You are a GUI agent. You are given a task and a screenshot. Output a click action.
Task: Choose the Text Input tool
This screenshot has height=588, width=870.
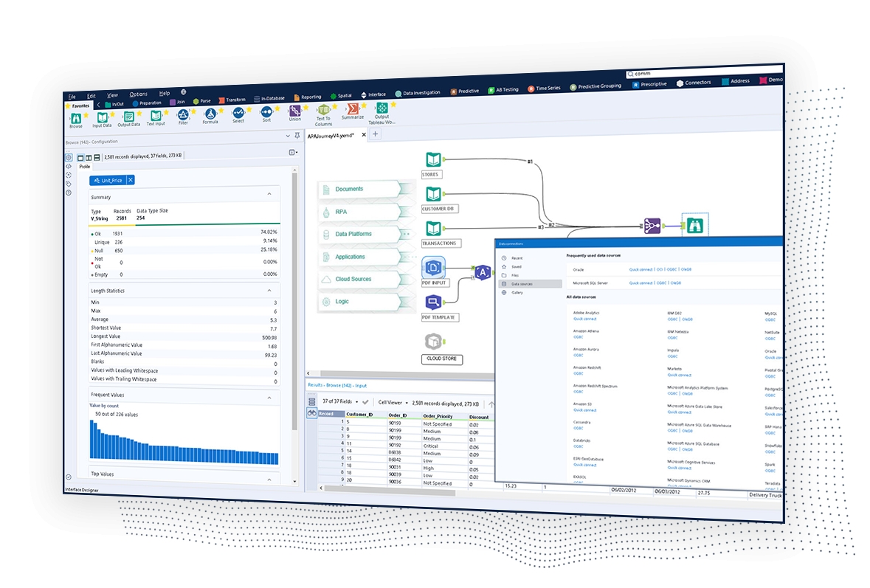[x=156, y=117]
